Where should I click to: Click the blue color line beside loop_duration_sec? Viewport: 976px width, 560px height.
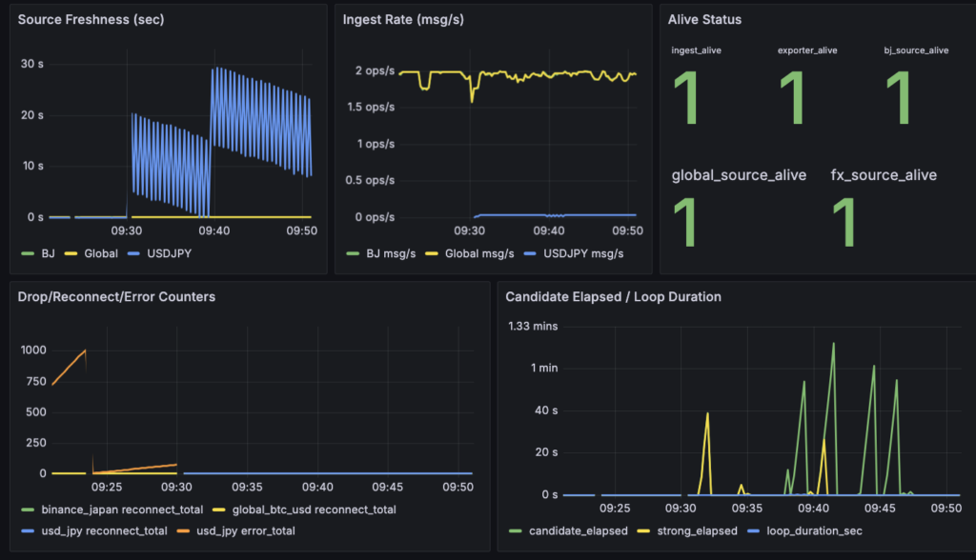757,530
